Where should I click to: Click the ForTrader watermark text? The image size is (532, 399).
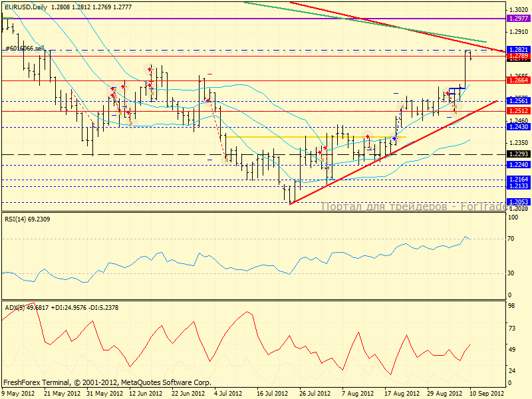pyautogui.click(x=412, y=206)
